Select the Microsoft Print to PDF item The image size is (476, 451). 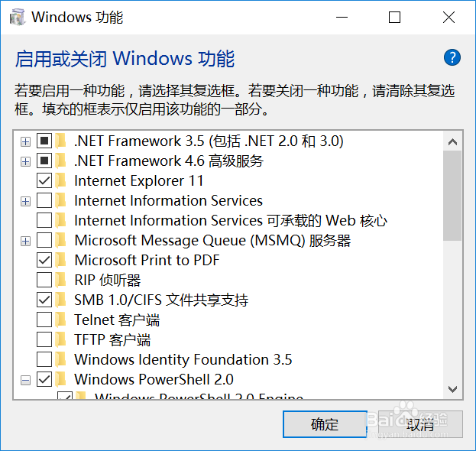147,260
